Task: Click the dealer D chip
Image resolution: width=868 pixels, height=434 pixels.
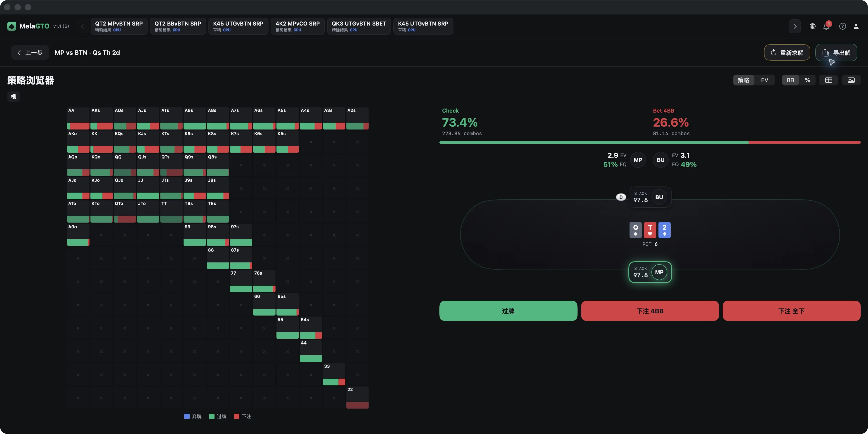Action: tap(621, 197)
